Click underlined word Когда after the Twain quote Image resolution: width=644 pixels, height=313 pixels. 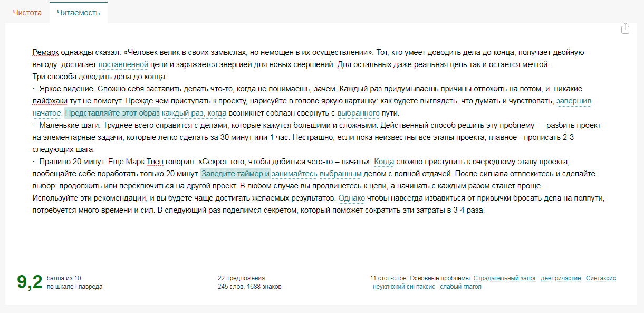pyautogui.click(x=385, y=162)
